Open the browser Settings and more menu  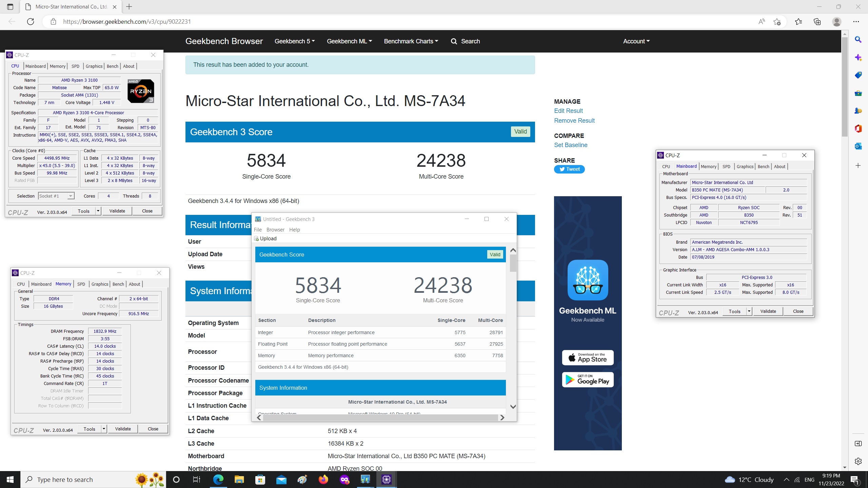click(856, 22)
